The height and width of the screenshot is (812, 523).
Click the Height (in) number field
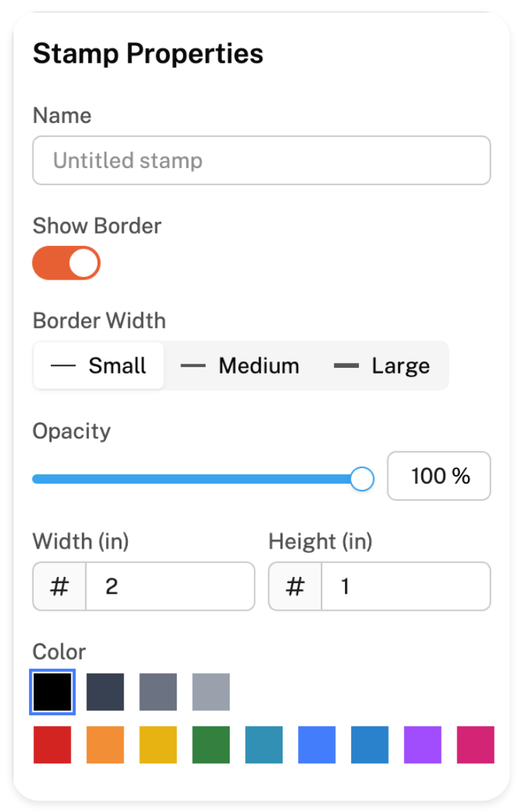point(405,586)
